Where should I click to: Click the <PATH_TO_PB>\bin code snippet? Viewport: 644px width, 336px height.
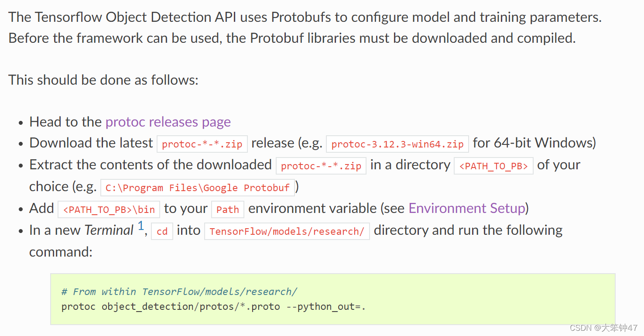[x=109, y=209]
